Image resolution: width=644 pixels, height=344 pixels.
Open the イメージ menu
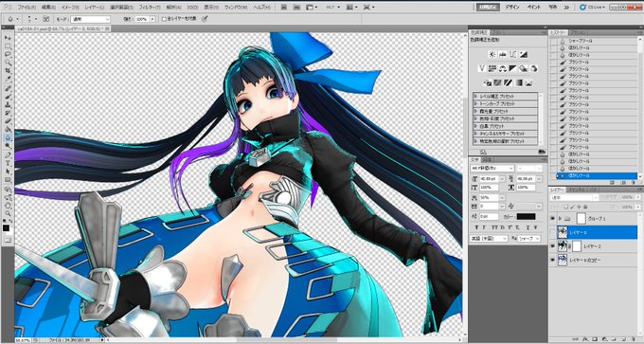tap(70, 7)
